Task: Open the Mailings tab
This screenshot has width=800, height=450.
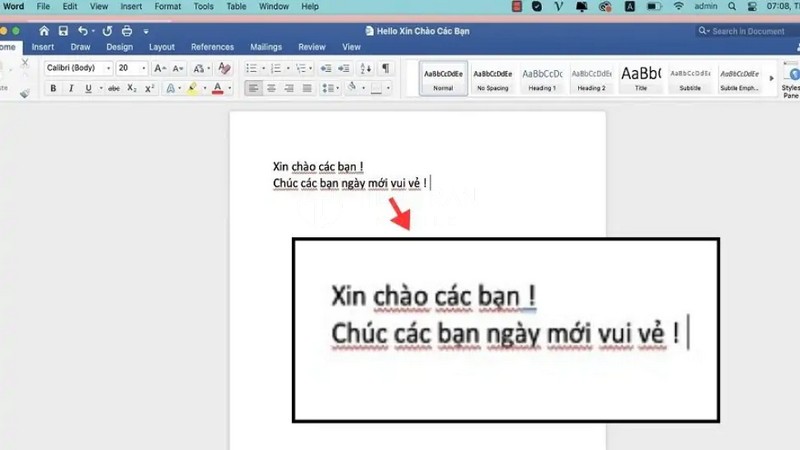Action: (266, 47)
